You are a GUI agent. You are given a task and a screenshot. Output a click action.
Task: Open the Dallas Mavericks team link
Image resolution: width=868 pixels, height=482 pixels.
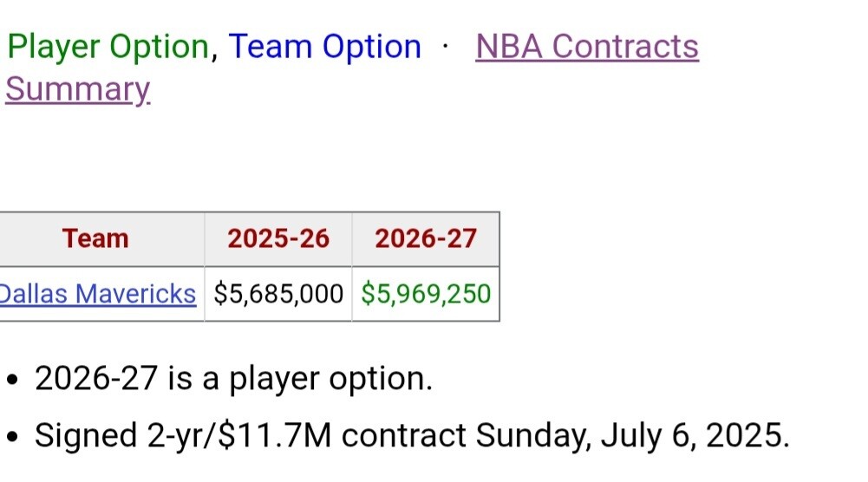[97, 294]
